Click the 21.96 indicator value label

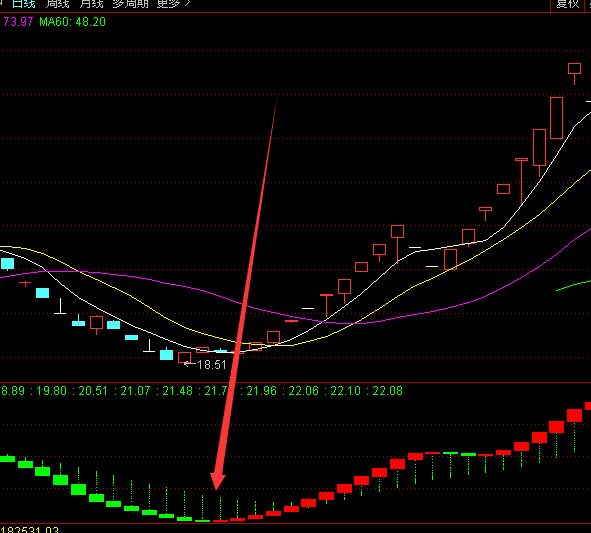coord(261,391)
